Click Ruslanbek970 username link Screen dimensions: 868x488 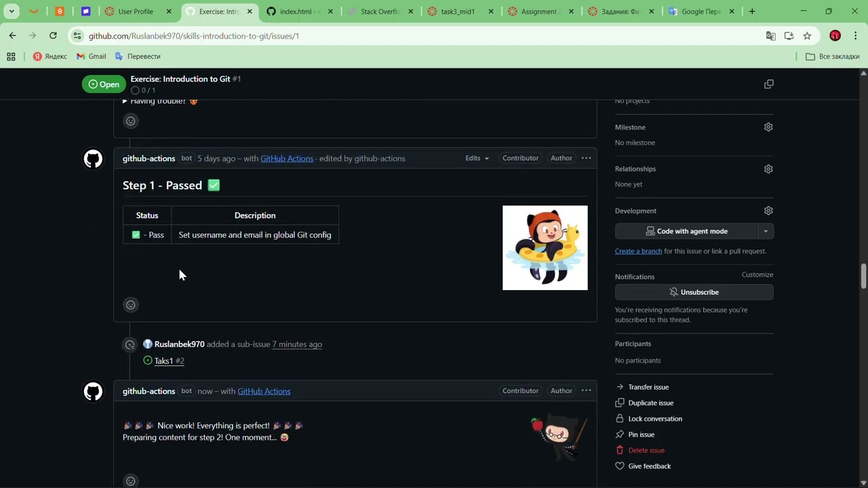pyautogui.click(x=179, y=344)
